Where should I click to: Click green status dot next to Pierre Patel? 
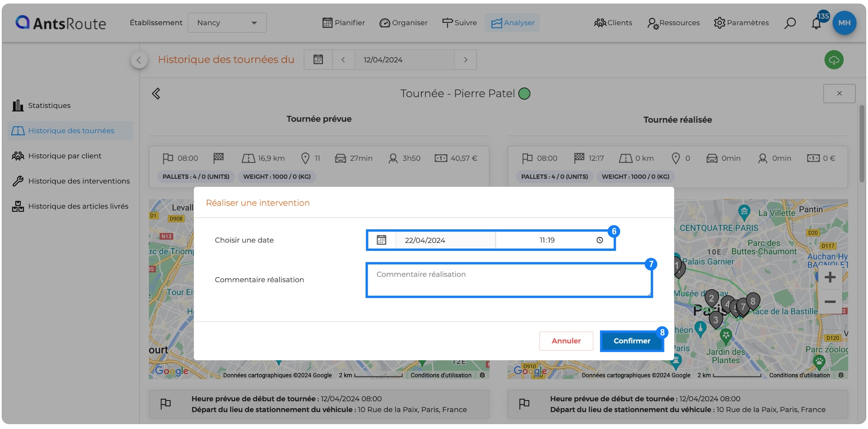(x=524, y=94)
